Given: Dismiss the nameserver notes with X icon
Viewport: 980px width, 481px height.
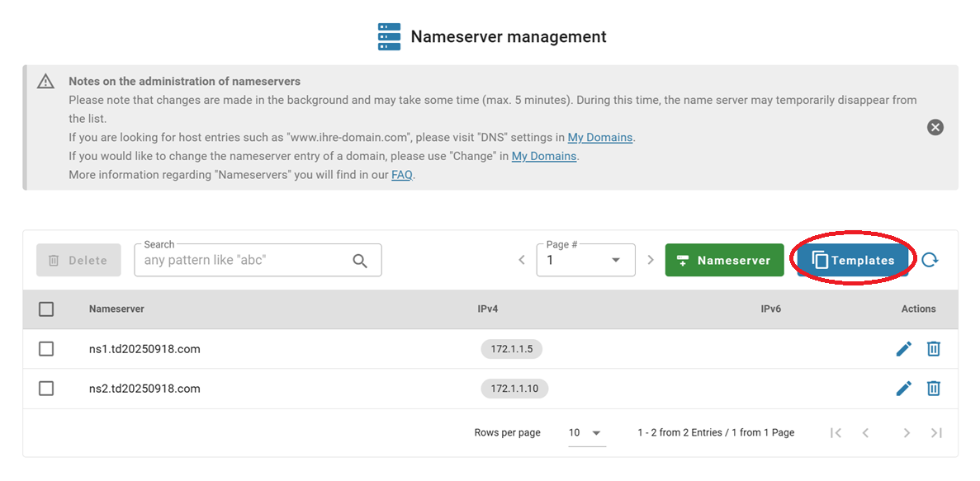Looking at the screenshot, I should [x=935, y=127].
